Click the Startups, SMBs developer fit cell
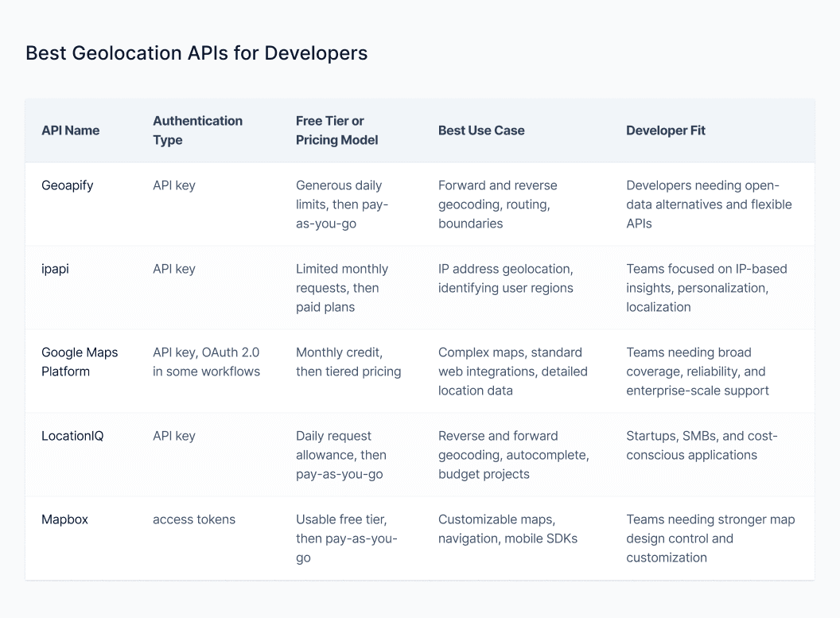This screenshot has height=618, width=840. pyautogui.click(x=702, y=445)
